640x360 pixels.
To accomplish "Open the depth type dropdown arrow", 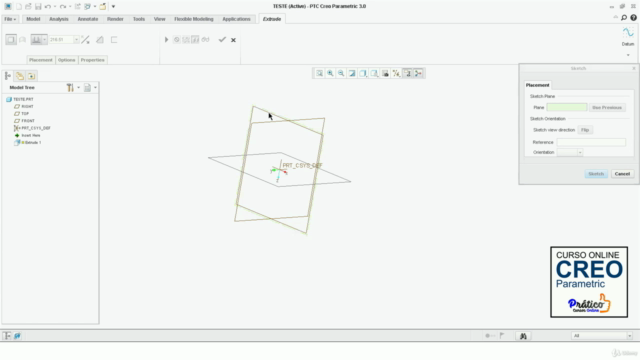I will click(x=44, y=40).
